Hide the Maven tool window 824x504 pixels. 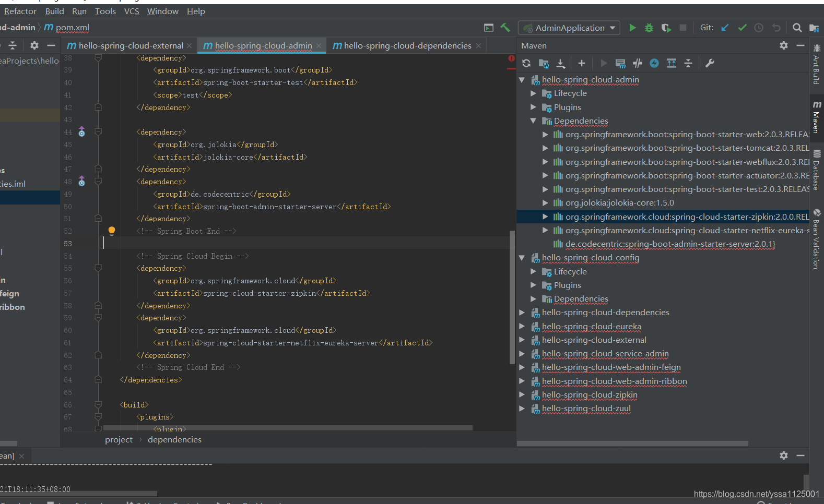point(801,45)
